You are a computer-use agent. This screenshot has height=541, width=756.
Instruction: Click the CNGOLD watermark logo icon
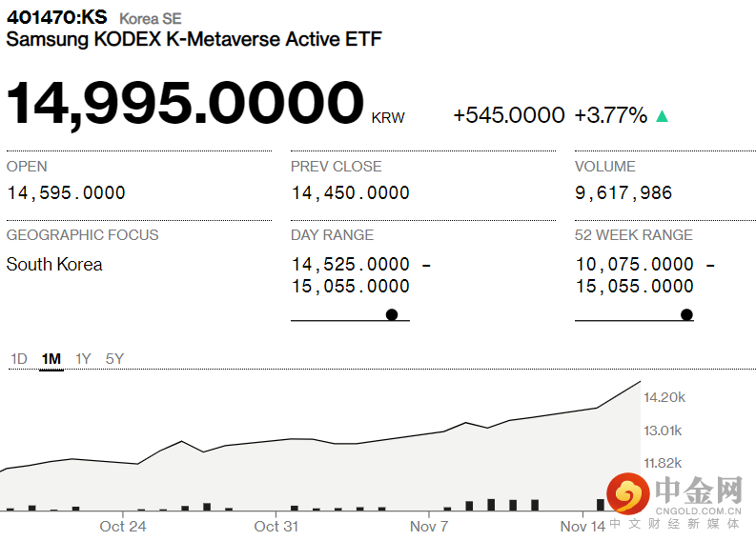(x=629, y=493)
